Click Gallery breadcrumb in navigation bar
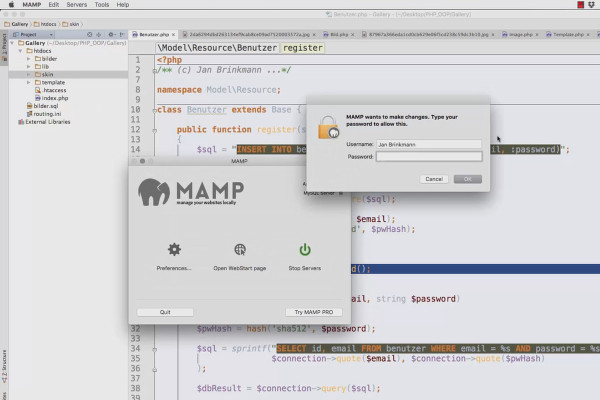 [16, 24]
